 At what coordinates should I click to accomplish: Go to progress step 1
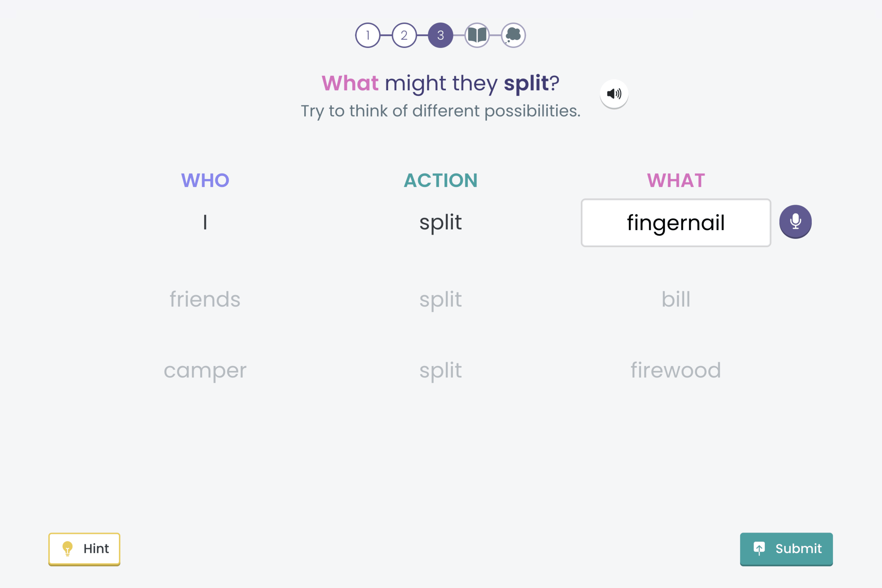tap(367, 35)
